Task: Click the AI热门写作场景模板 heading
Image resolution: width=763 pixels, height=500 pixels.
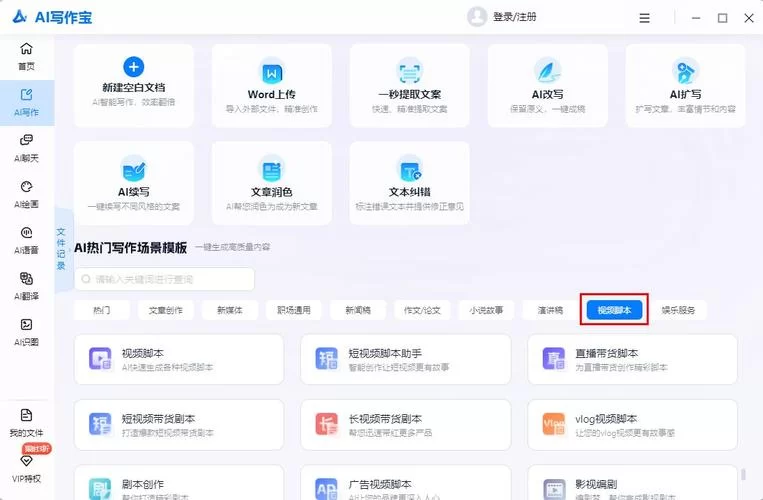Action: coord(130,248)
